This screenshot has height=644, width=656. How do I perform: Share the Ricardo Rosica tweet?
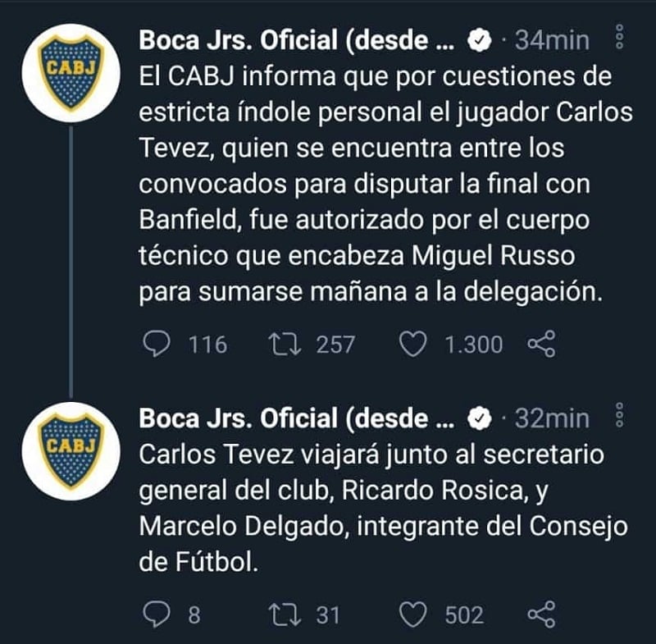[x=542, y=614]
